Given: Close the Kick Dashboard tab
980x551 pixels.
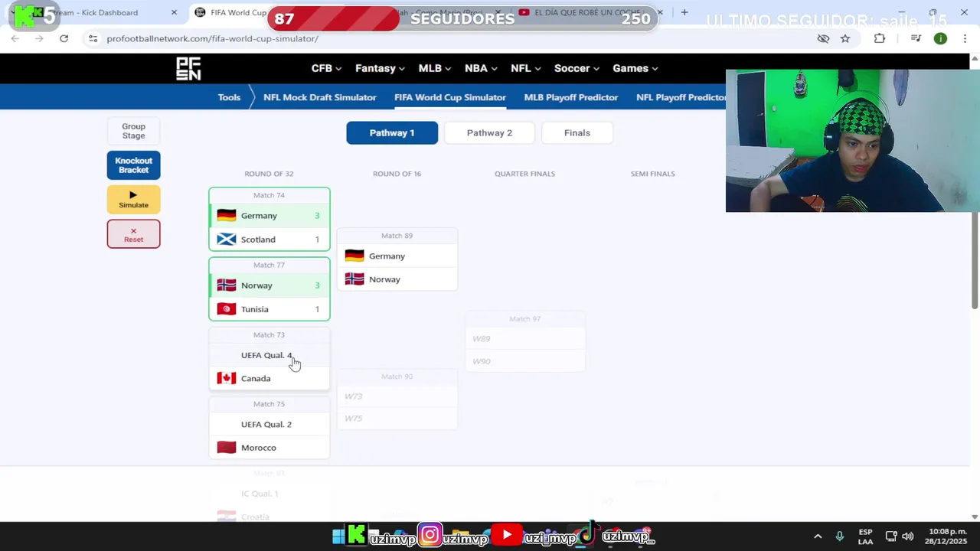Looking at the screenshot, I should pyautogui.click(x=174, y=12).
